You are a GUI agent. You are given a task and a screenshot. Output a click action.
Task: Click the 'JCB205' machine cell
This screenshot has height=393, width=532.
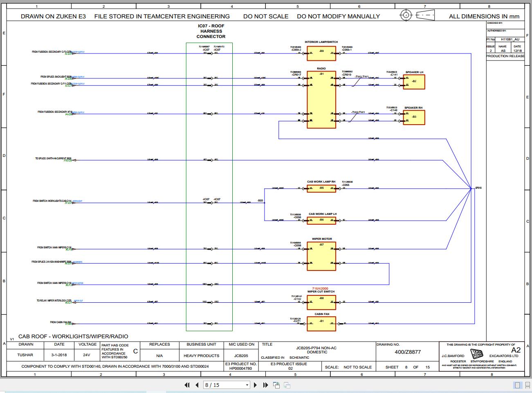pyautogui.click(x=241, y=355)
